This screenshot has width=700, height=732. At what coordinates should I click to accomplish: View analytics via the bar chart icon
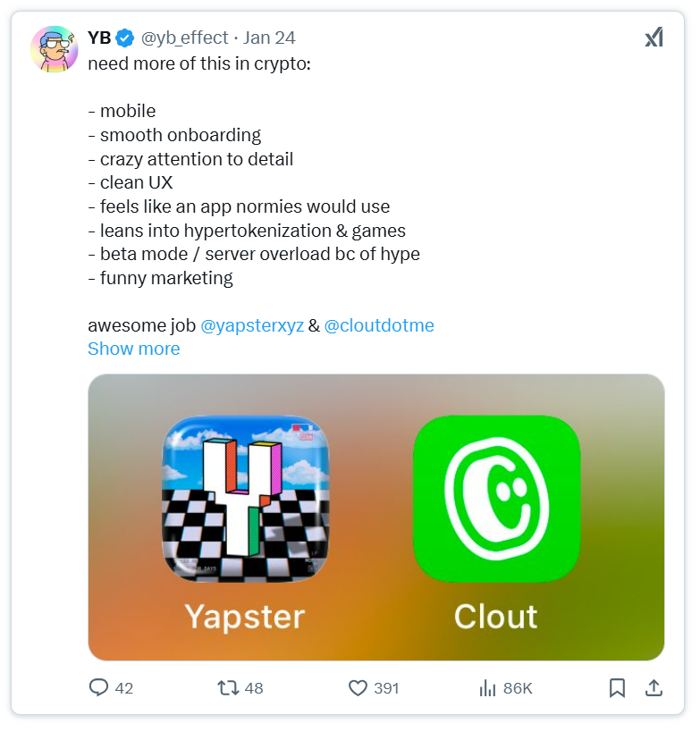click(487, 688)
